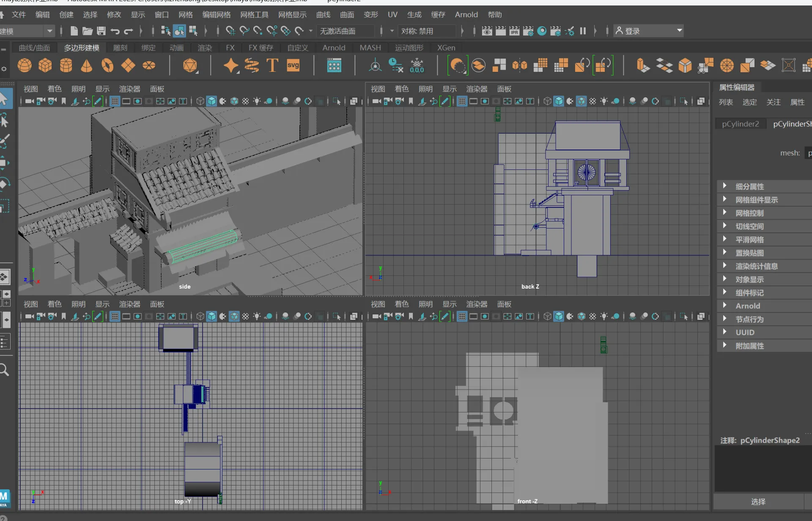Switch to the pCylinder2 node tab

click(x=740, y=124)
